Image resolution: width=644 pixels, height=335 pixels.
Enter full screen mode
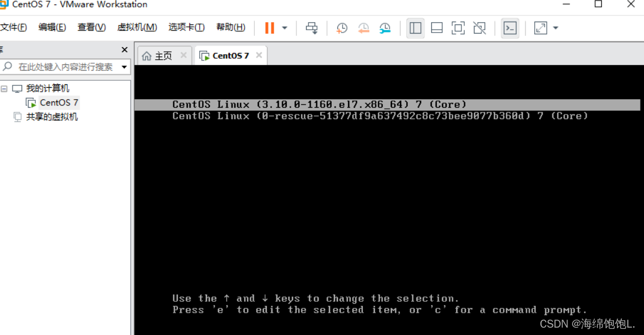[x=458, y=28]
